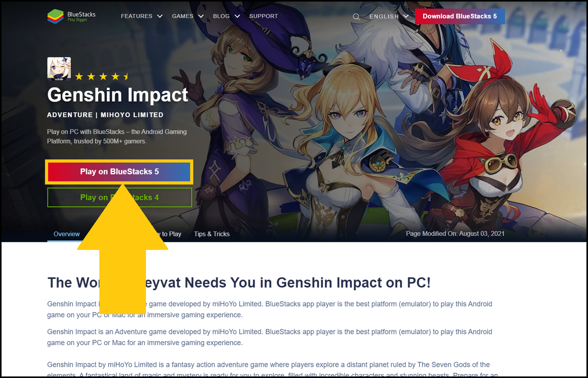The image size is (588, 378).
Task: Click Play on BlueStacks 5 button
Action: pyautogui.click(x=119, y=172)
